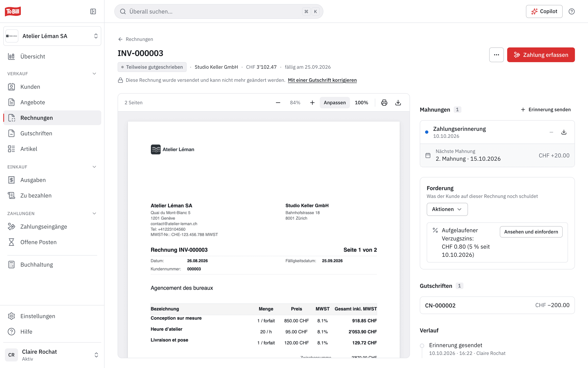Open the Artikel list
The image size is (588, 368).
click(52, 149)
